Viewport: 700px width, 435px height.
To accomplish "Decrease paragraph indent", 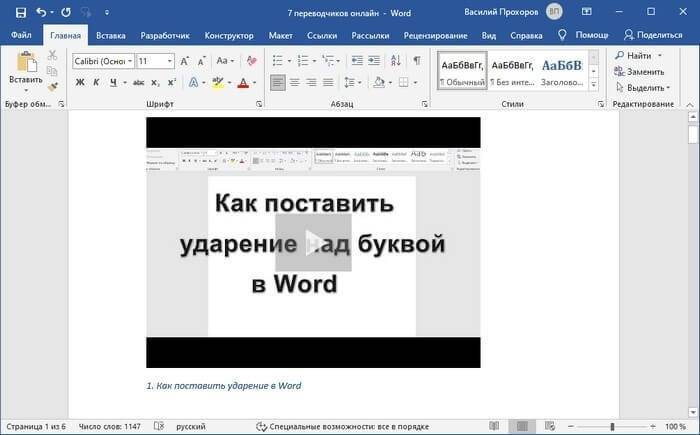I will 357,60.
